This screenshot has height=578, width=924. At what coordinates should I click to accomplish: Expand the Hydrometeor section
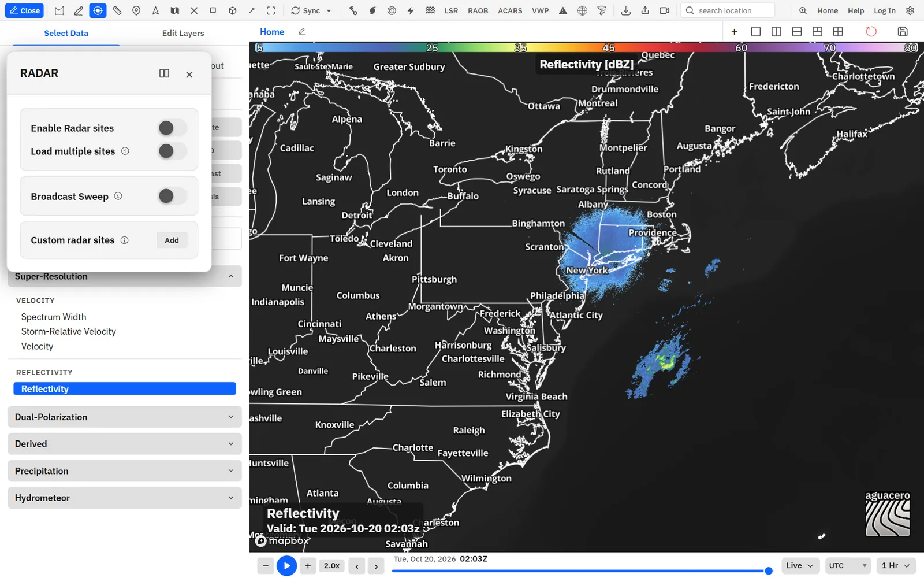pos(125,498)
